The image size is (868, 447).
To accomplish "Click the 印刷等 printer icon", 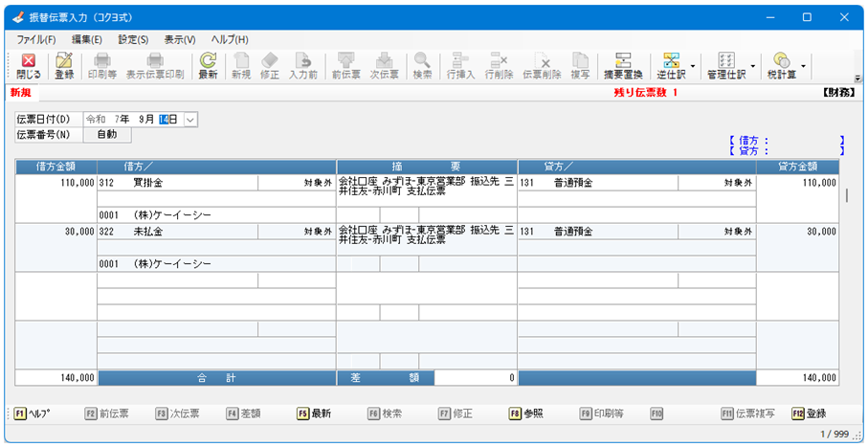I will (x=101, y=65).
